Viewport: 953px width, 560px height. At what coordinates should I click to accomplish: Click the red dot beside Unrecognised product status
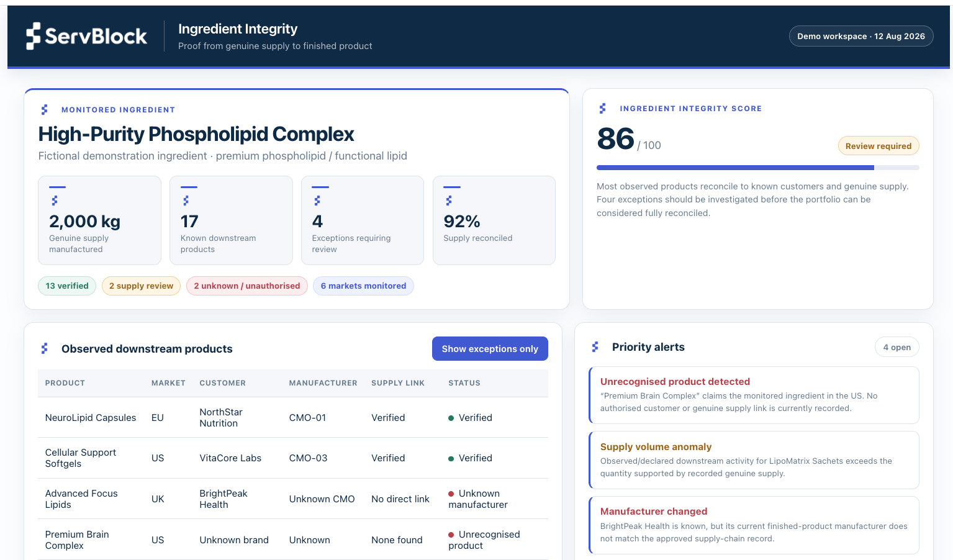[451, 535]
